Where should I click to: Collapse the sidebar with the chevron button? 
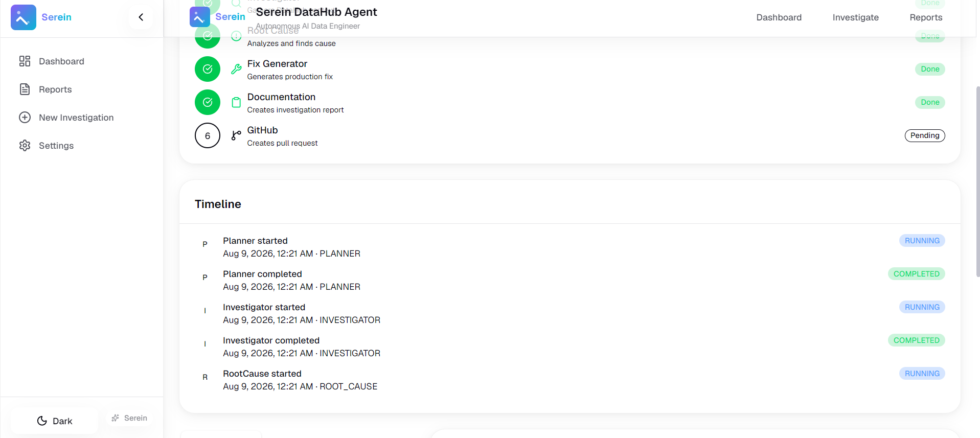141,17
